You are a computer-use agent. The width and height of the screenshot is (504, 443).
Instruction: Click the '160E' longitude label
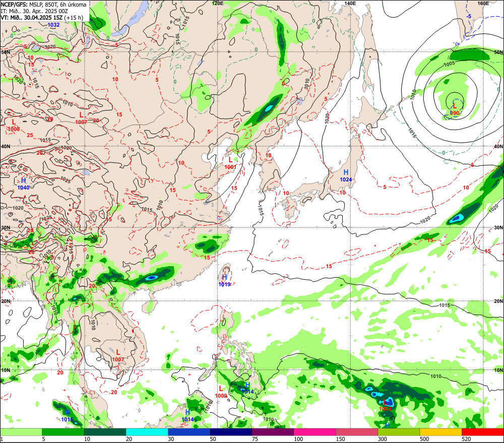pos(483,3)
